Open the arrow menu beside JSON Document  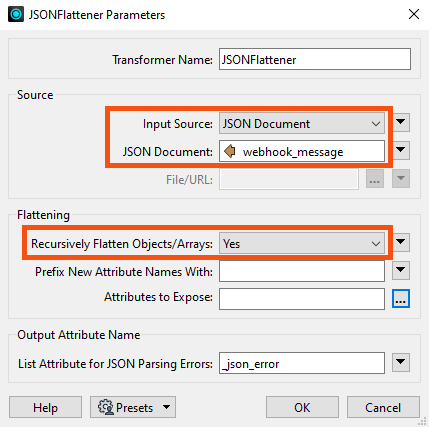click(x=401, y=151)
